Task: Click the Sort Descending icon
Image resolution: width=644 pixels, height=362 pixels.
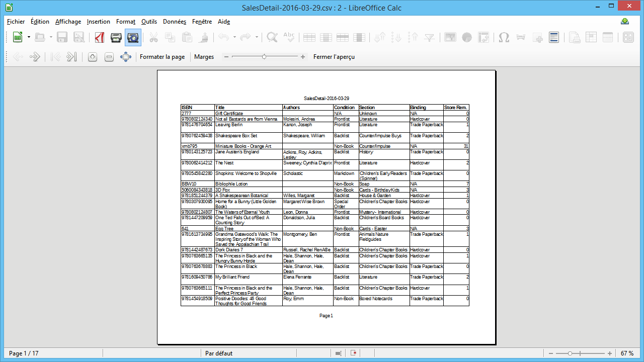Action: (413, 37)
